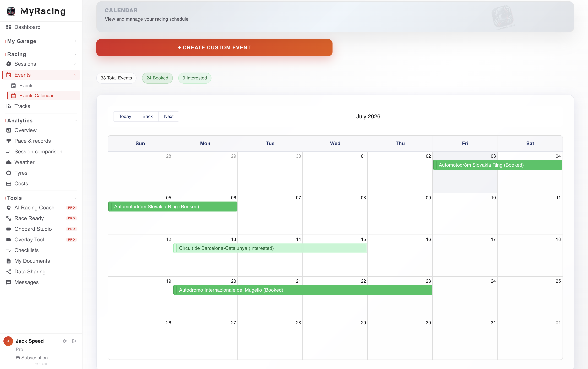Select date 08 in calendar

click(x=363, y=198)
